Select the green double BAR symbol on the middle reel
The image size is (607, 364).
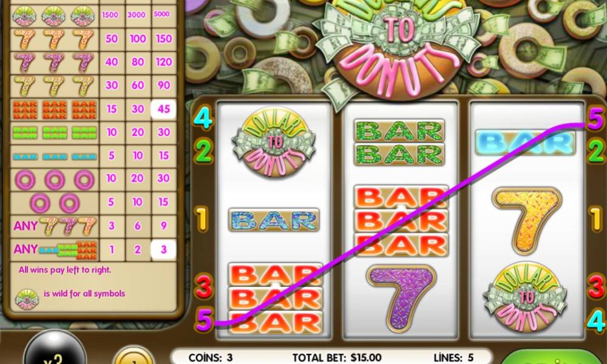tap(399, 143)
